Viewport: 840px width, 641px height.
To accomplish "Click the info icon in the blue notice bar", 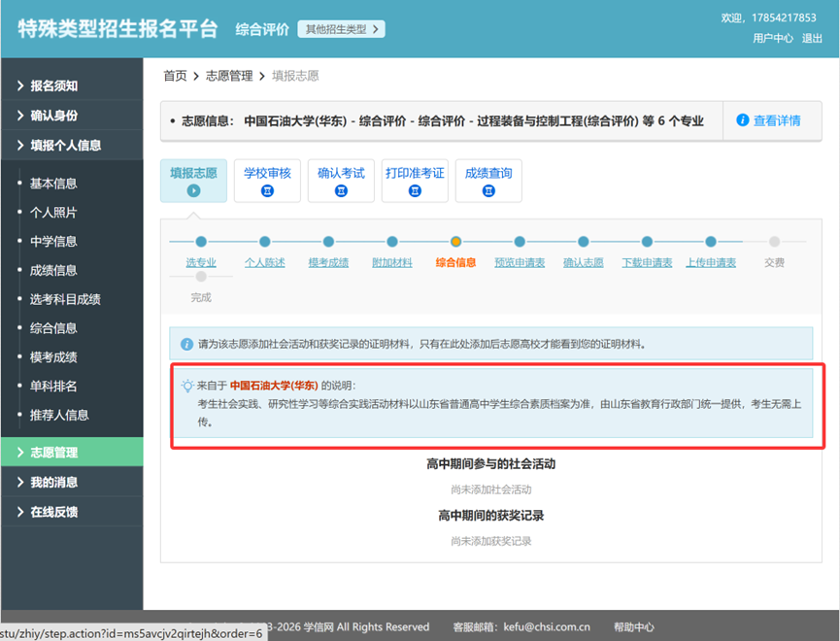I will coord(187,344).
